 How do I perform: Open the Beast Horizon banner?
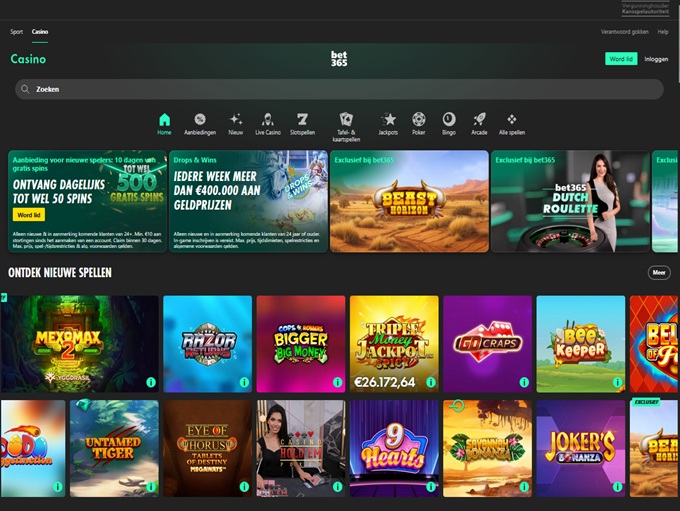(409, 201)
